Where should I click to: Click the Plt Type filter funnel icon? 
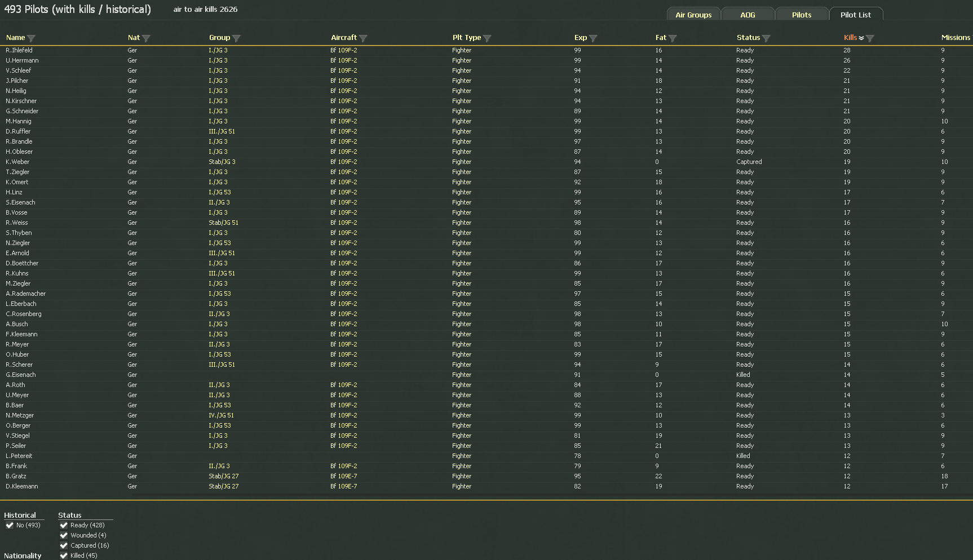coord(487,38)
